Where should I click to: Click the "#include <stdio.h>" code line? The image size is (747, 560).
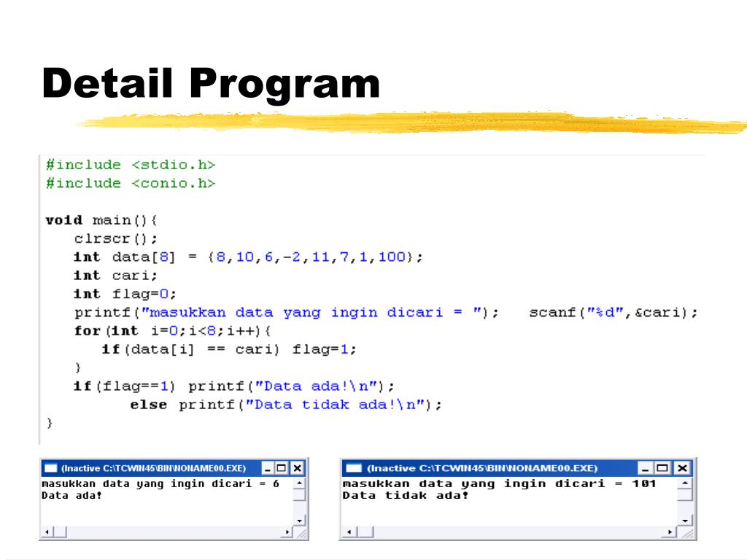pos(131,165)
